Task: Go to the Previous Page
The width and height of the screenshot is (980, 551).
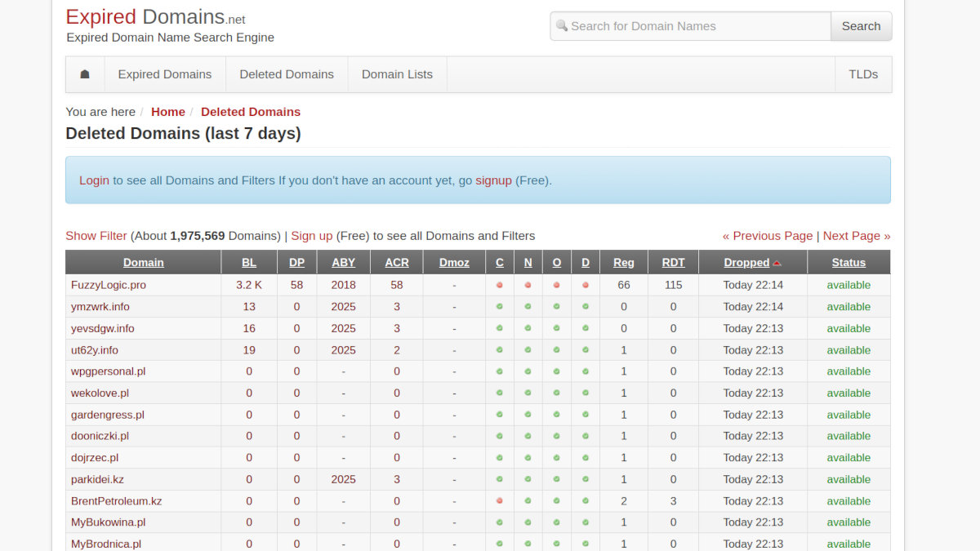Action: 768,236
